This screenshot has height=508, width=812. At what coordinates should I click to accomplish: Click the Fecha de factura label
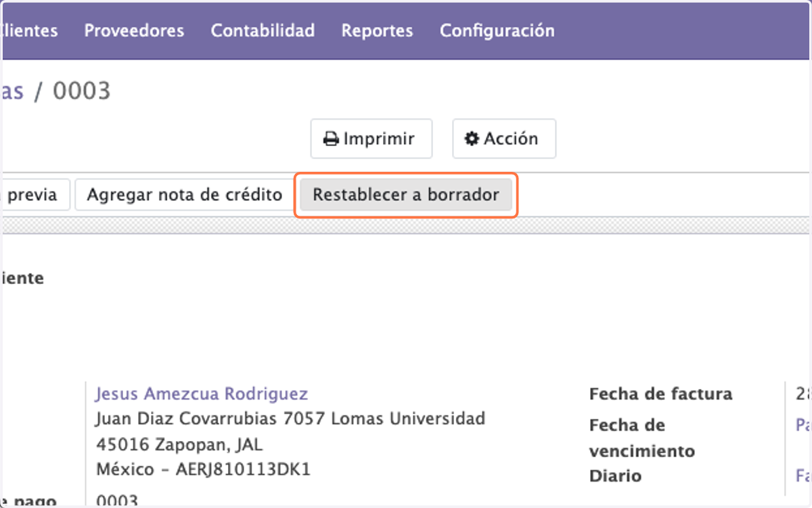tap(660, 394)
